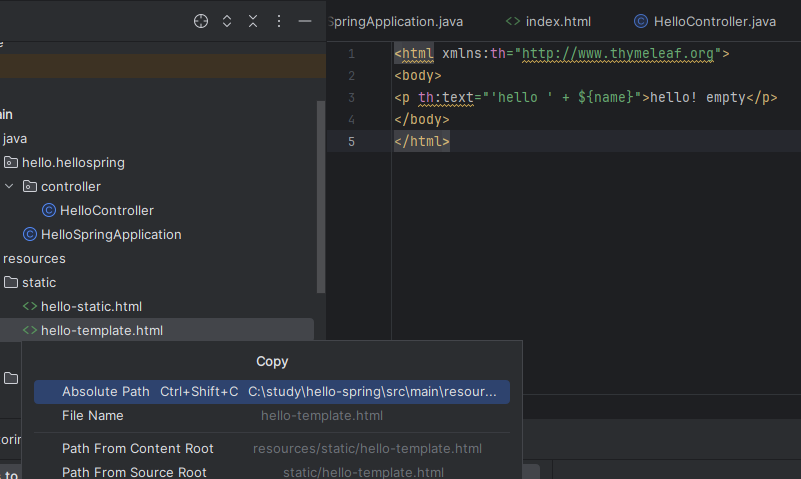Click line number 5 in gutter
Image resolution: width=801 pixels, height=479 pixels.
(x=351, y=141)
